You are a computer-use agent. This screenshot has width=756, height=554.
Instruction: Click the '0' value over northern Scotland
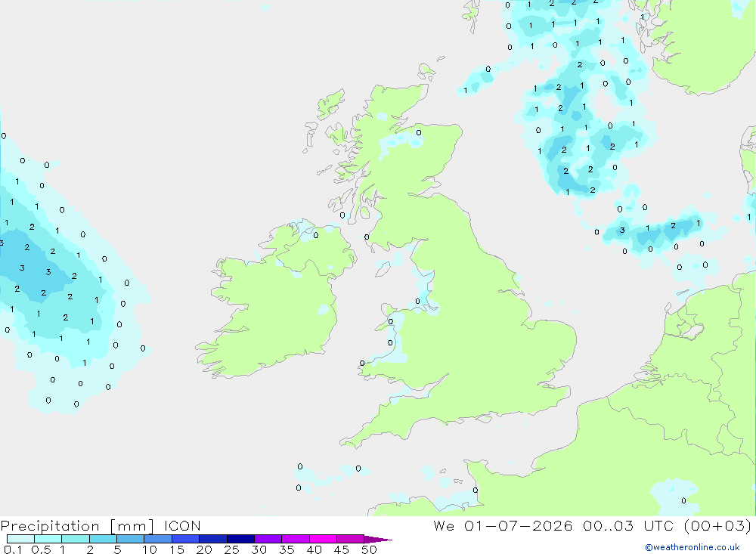coord(419,132)
